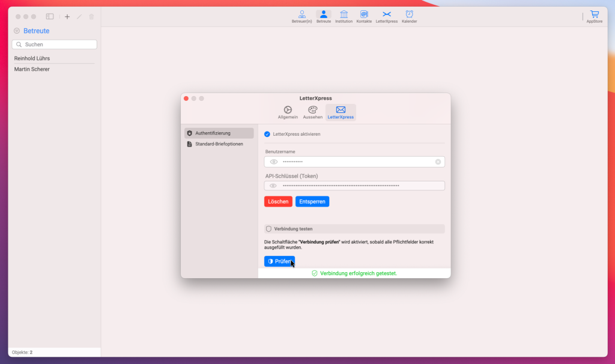The width and height of the screenshot is (615, 364).
Task: Open the Betreuer(in) section in the toolbar
Action: pyautogui.click(x=301, y=17)
